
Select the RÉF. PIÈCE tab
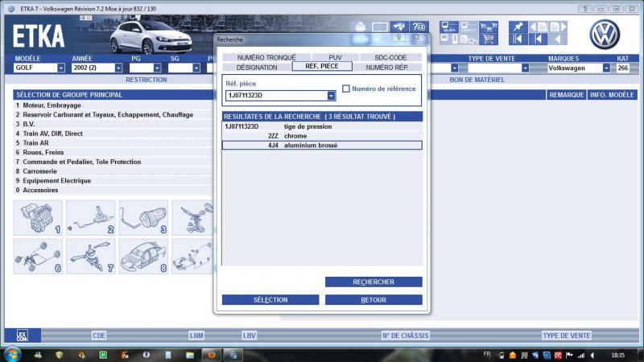322,66
